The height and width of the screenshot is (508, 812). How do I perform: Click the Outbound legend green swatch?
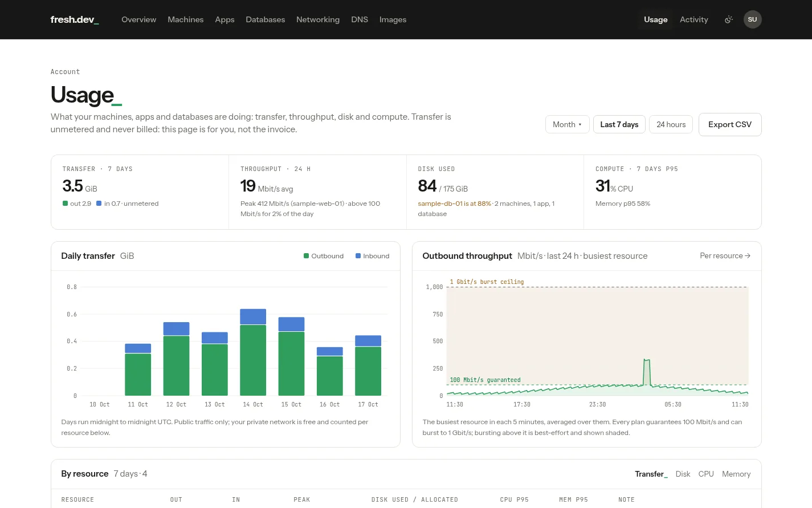[x=307, y=256]
